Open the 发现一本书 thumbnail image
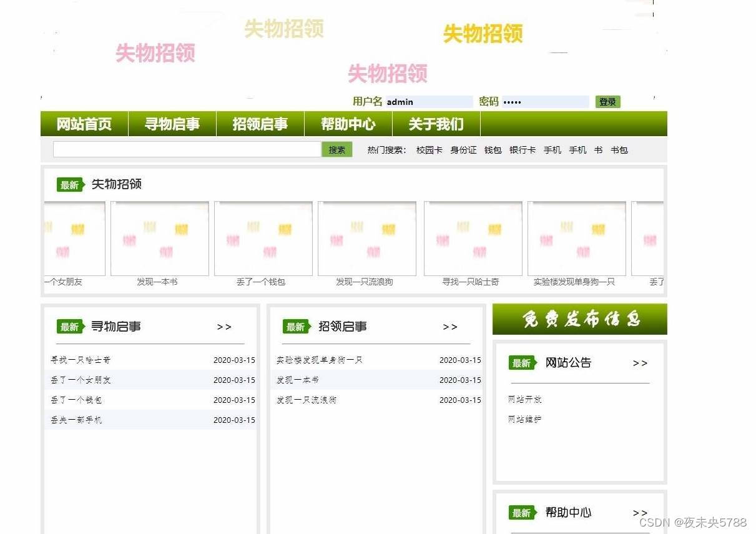The width and height of the screenshot is (756, 534). pos(160,239)
